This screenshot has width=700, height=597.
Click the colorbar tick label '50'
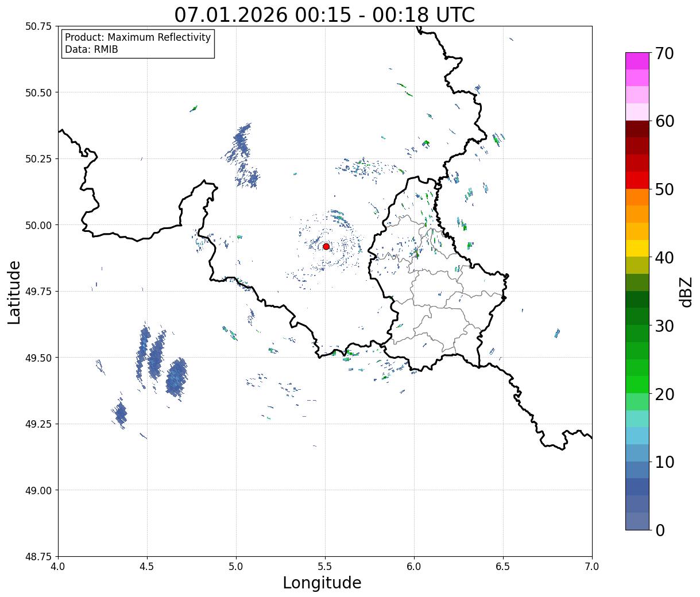pyautogui.click(x=664, y=189)
